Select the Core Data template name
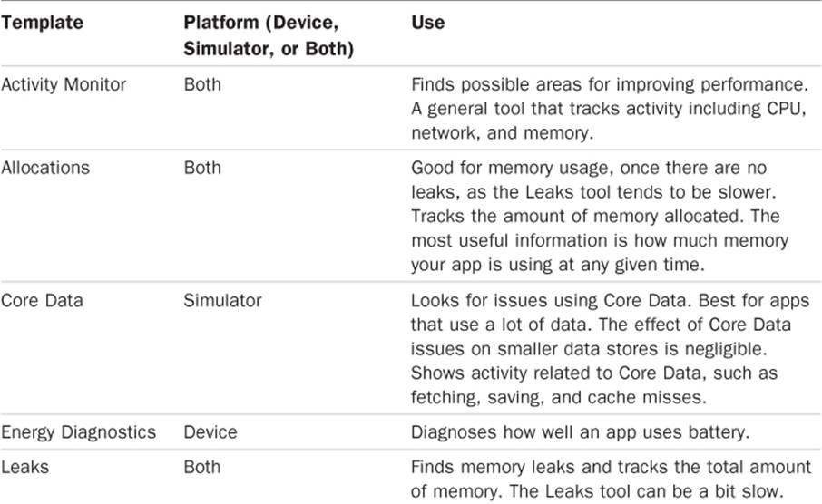The image size is (822, 504). pos(42,300)
